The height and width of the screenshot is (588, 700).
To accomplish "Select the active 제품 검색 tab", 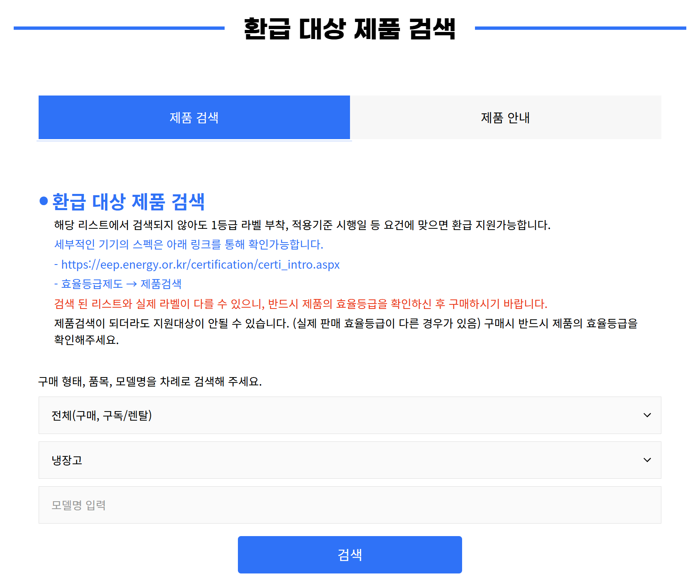I will click(x=193, y=118).
